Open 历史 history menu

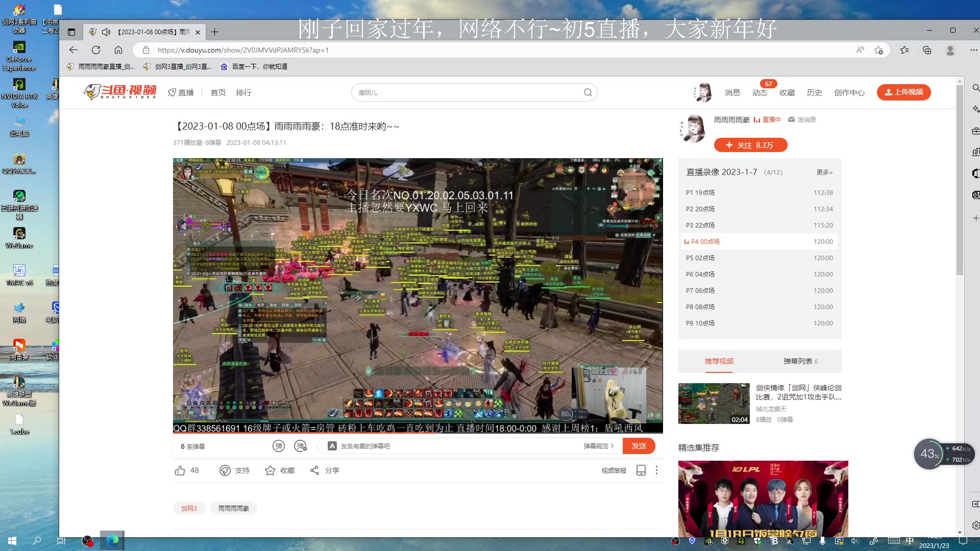click(815, 92)
